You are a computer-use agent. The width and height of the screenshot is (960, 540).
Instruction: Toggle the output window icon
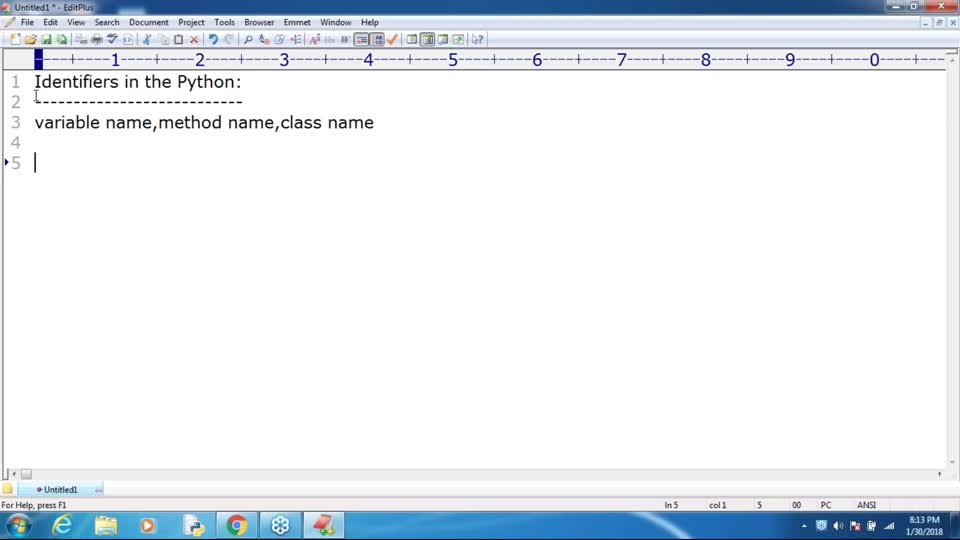point(443,40)
